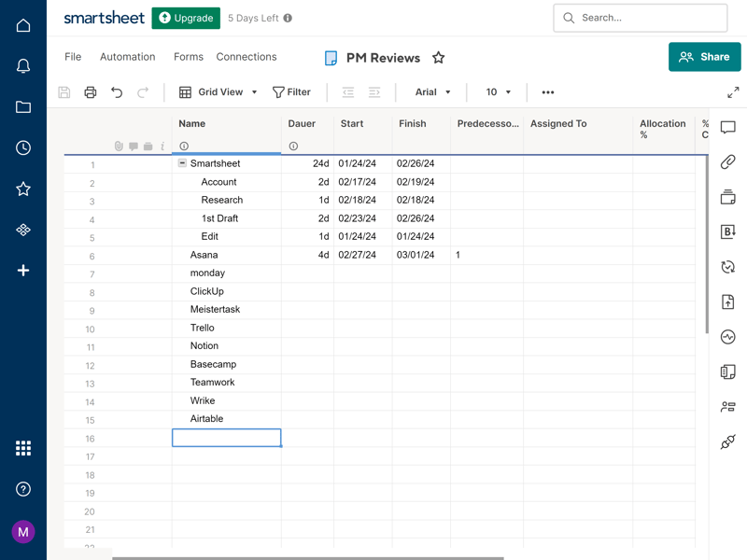Open WorkApps icon in sidebar
The width and height of the screenshot is (747, 560).
(x=22, y=230)
